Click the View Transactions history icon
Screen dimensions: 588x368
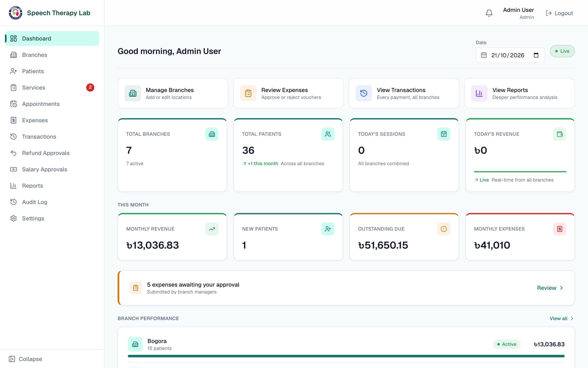point(364,93)
